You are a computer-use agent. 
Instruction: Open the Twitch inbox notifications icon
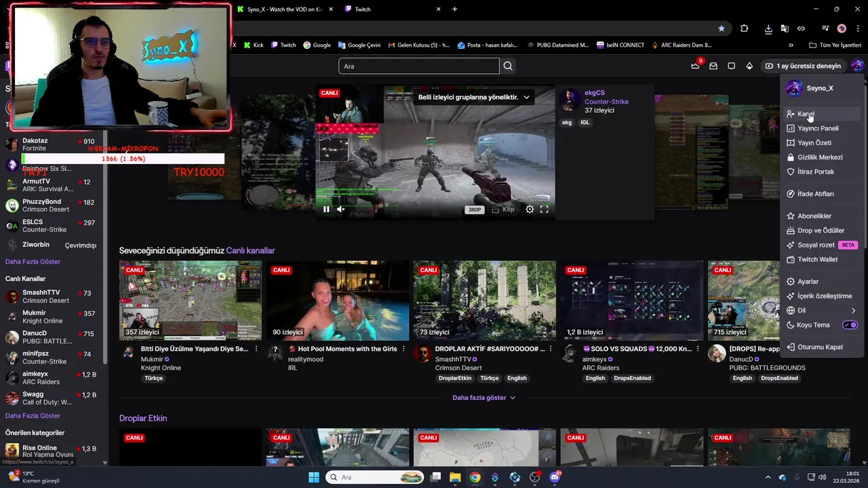coord(713,66)
